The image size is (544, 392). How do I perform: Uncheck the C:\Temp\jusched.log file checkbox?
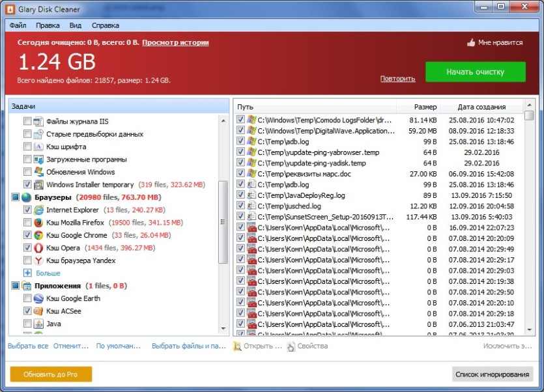click(x=240, y=206)
